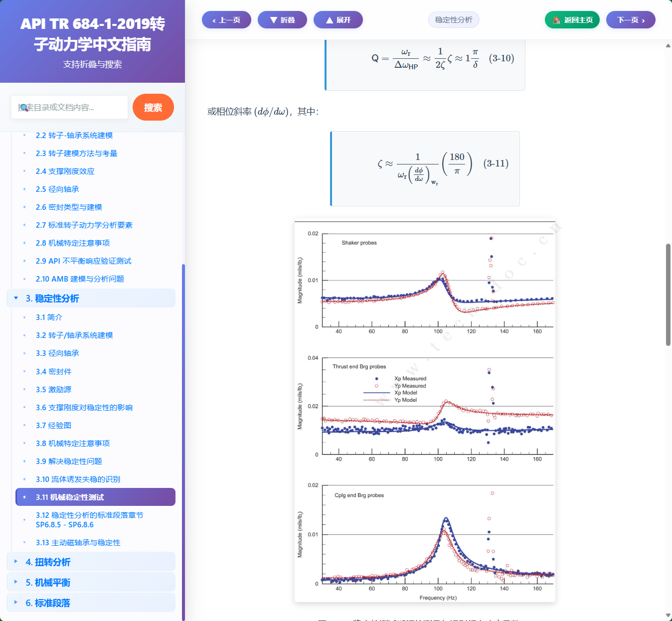Click the 搜索 search button
The image size is (672, 621).
[153, 107]
